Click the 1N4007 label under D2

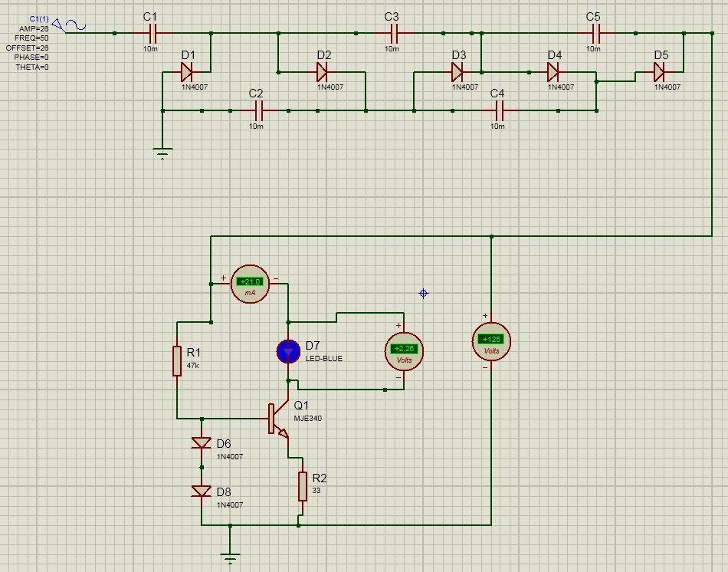click(x=330, y=87)
